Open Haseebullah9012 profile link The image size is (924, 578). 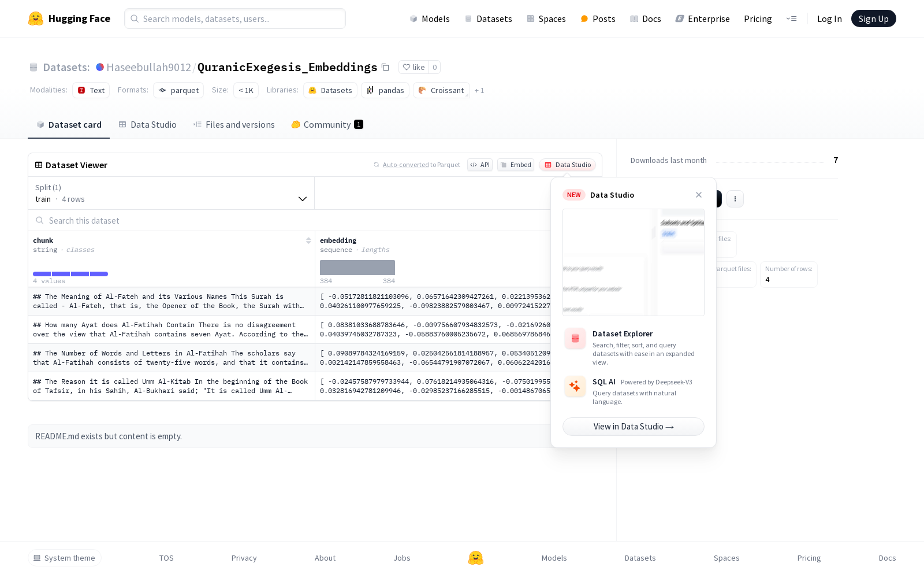coord(148,67)
